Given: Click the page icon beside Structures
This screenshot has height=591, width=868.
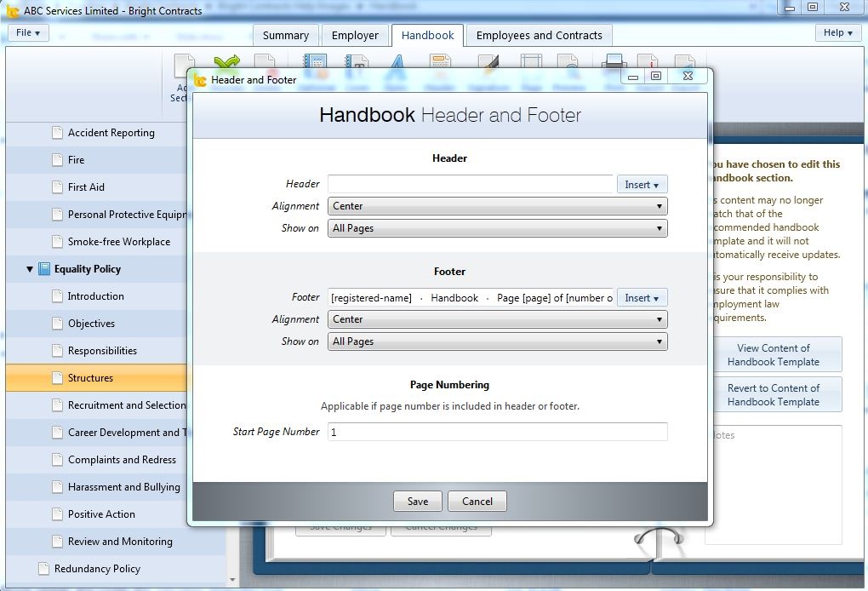Looking at the screenshot, I should (57, 378).
